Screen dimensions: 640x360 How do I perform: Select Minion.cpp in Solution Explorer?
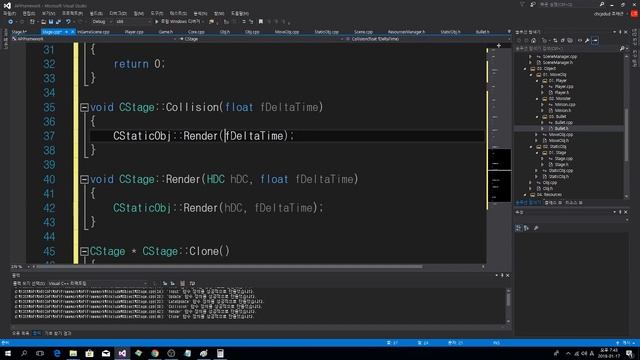(564, 104)
